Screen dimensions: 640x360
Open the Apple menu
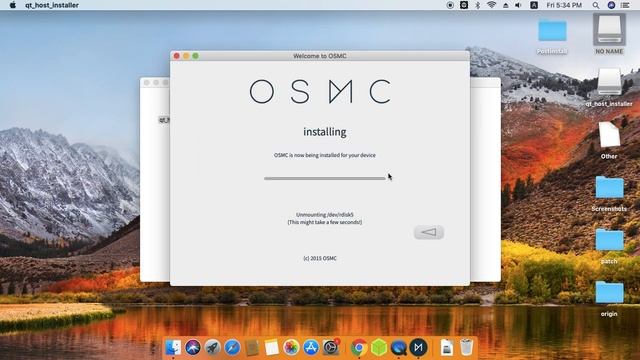[x=13, y=5]
